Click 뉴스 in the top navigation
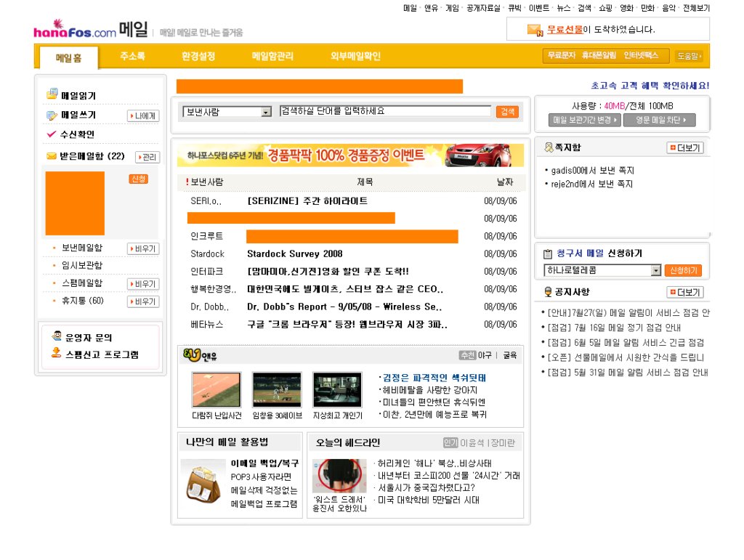744x560 pixels. pos(563,8)
